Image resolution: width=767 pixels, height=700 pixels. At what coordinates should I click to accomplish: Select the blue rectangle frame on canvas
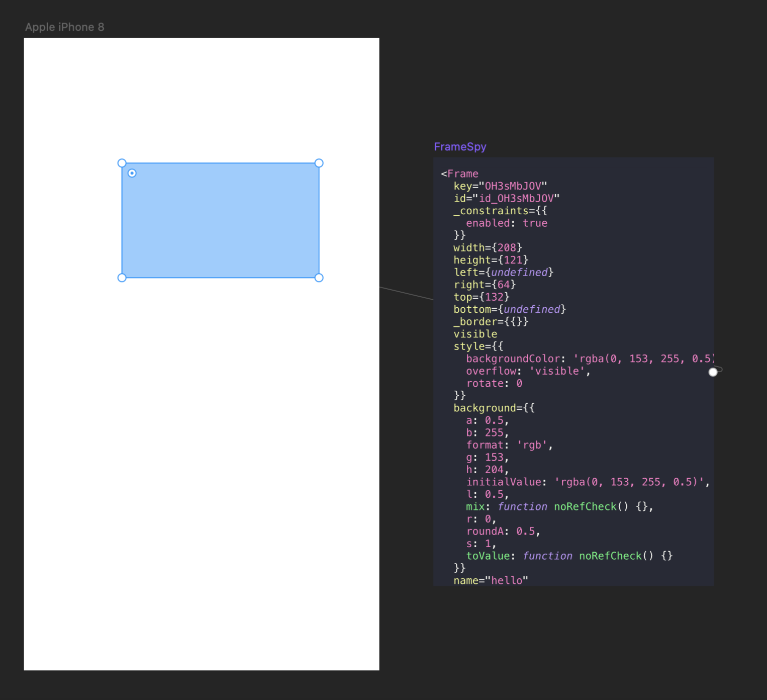coord(220,220)
